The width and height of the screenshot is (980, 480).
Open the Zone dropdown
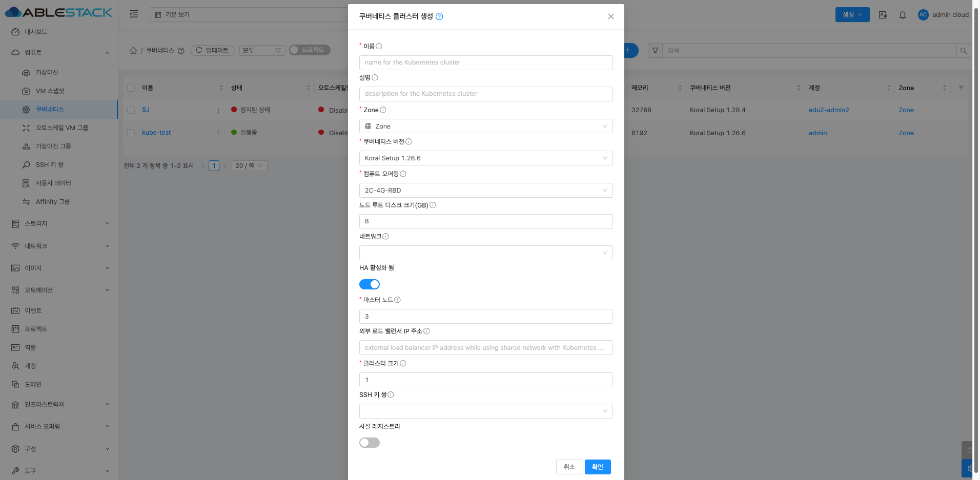(486, 126)
